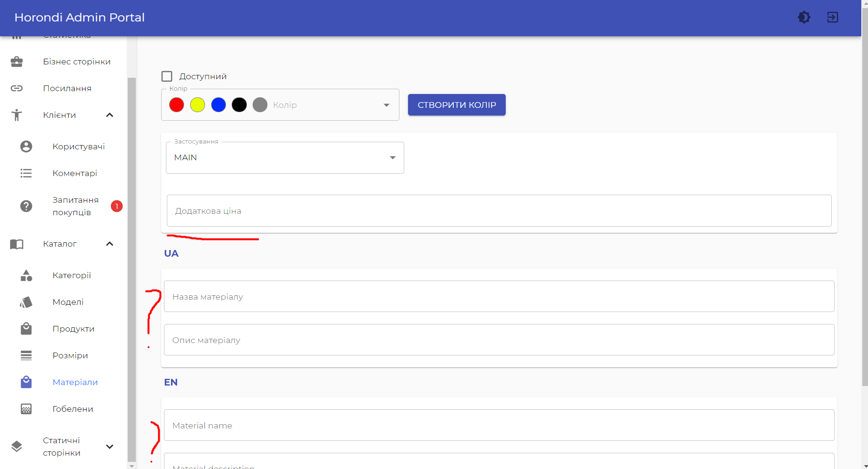Select the blue color swatch
Viewport: 868px width, 469px height.
[x=218, y=105]
